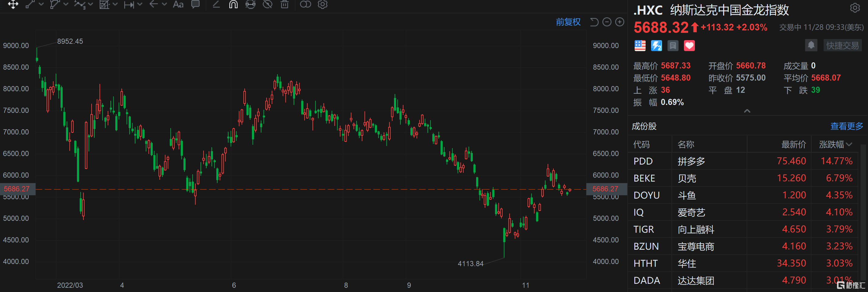Open the trend line tool dropdown arrow

pyautogui.click(x=41, y=4)
